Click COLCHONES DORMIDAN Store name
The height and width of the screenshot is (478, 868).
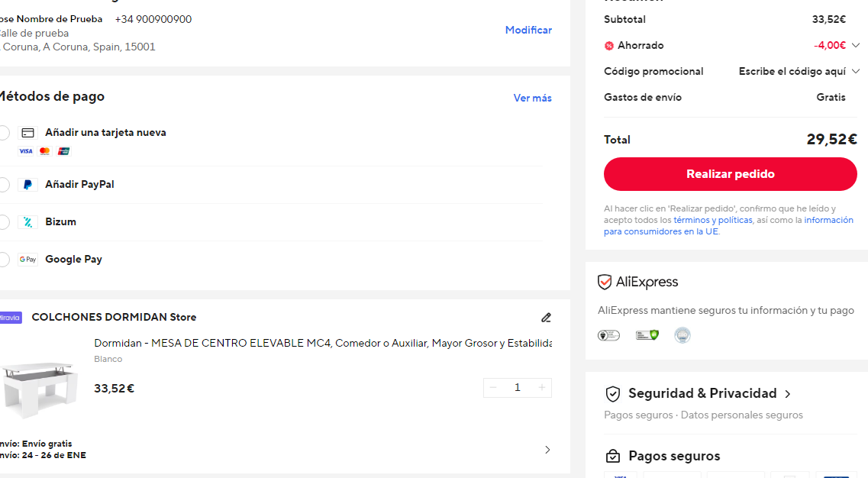point(114,318)
